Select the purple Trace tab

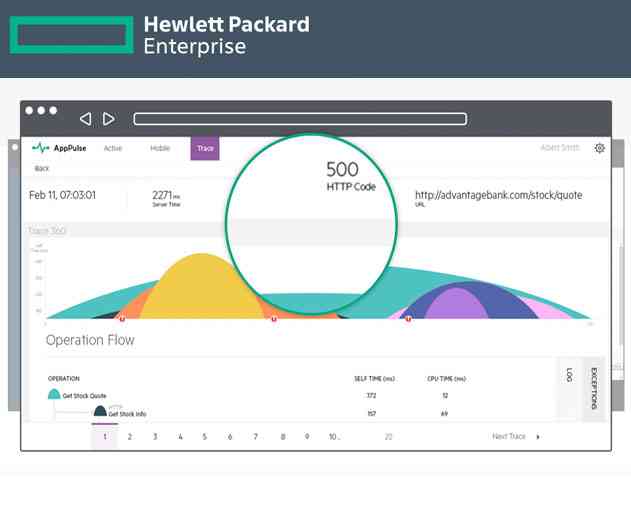205,148
